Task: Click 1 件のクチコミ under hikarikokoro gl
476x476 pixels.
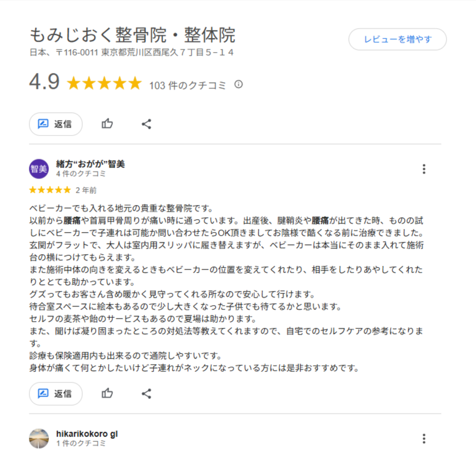Action: pos(81,443)
